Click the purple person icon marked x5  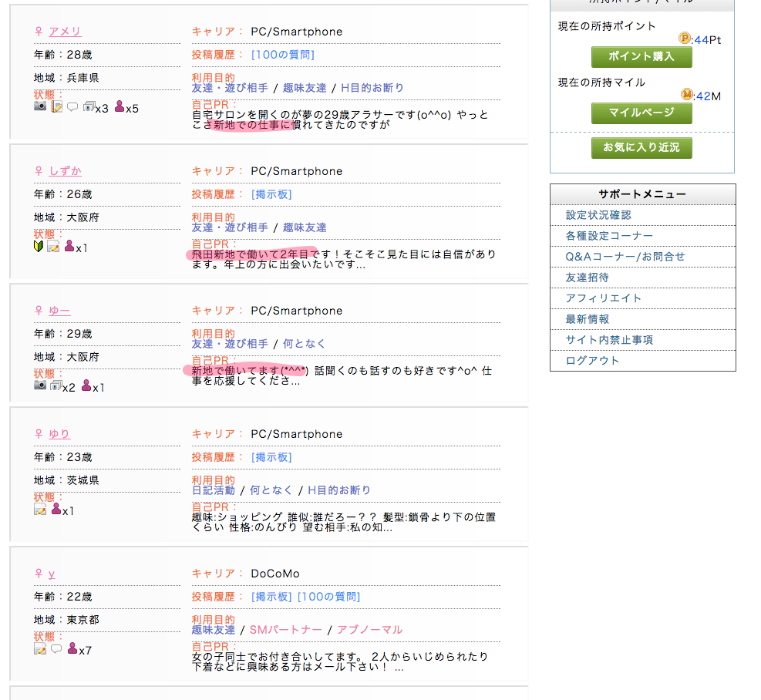[x=120, y=106]
